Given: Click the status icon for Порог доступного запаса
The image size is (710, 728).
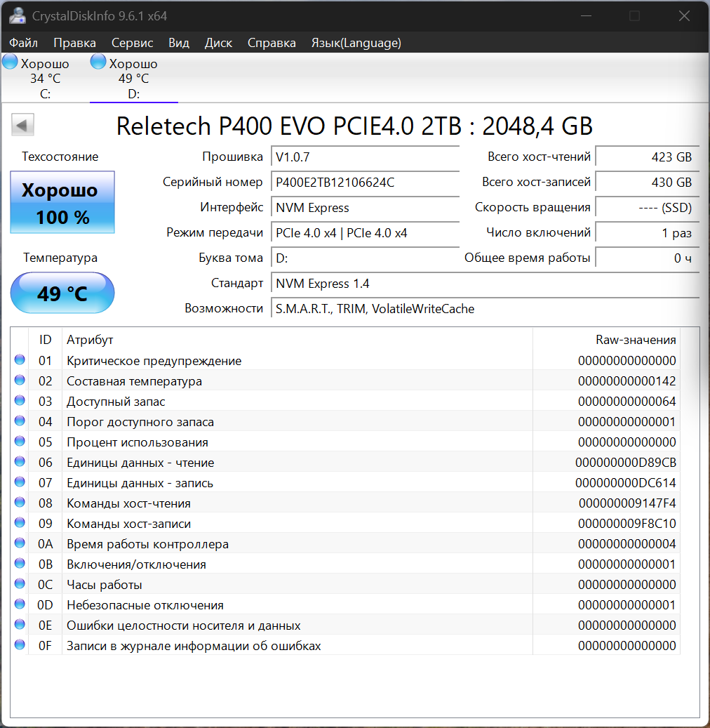Looking at the screenshot, I should [20, 421].
